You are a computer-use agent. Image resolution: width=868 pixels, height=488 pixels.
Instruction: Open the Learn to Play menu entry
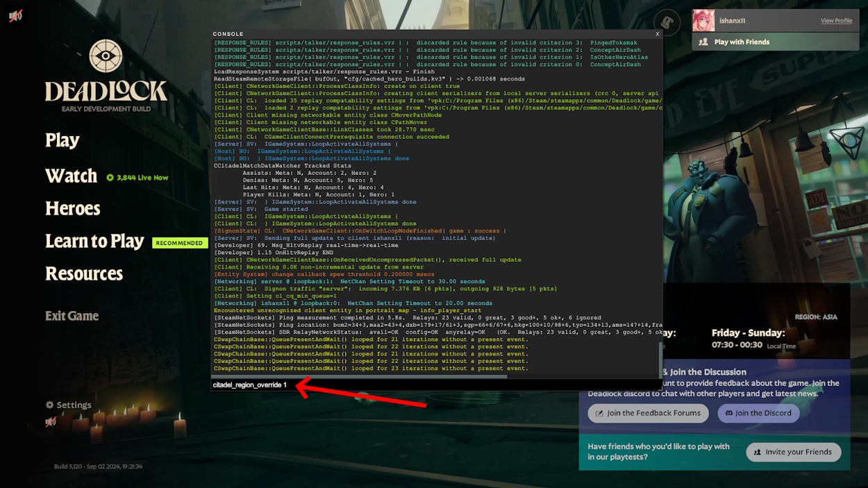coord(95,241)
